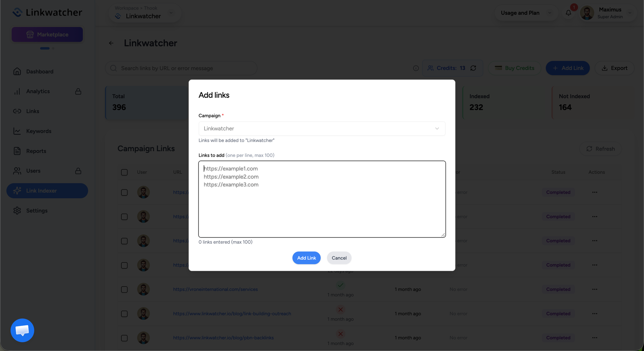
Task: Open actions menu for fourth table row
Action: click(594, 265)
